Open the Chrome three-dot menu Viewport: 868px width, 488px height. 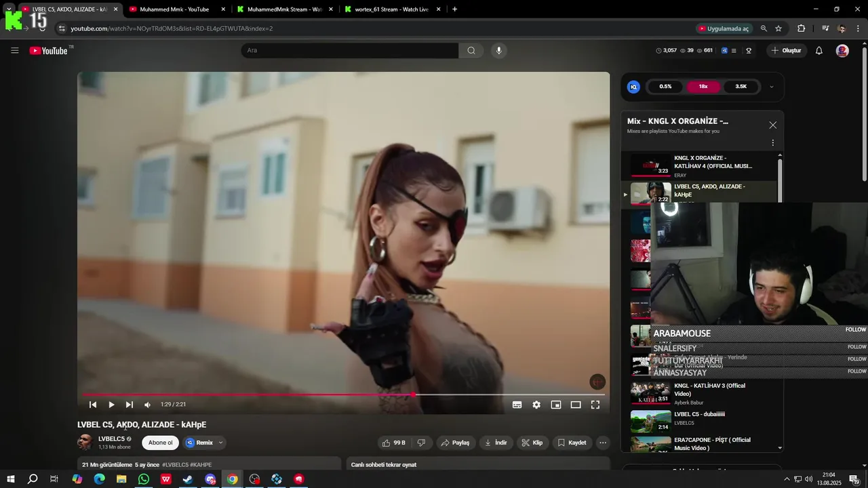pos(859,28)
